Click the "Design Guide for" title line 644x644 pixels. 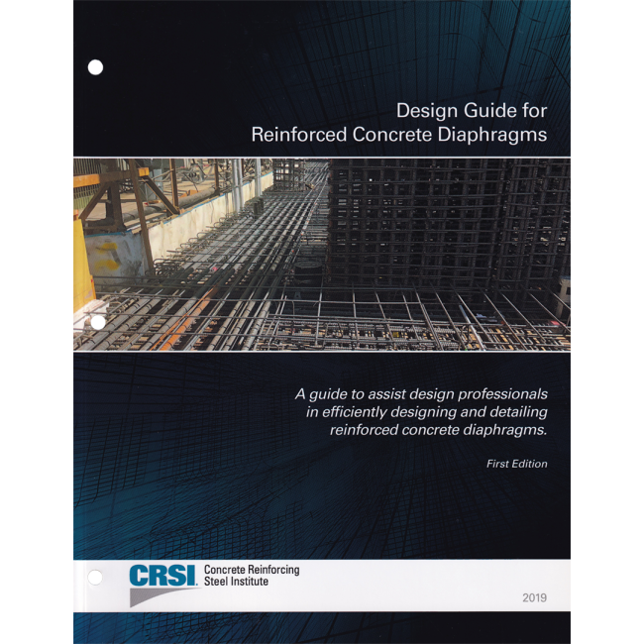[472, 111]
